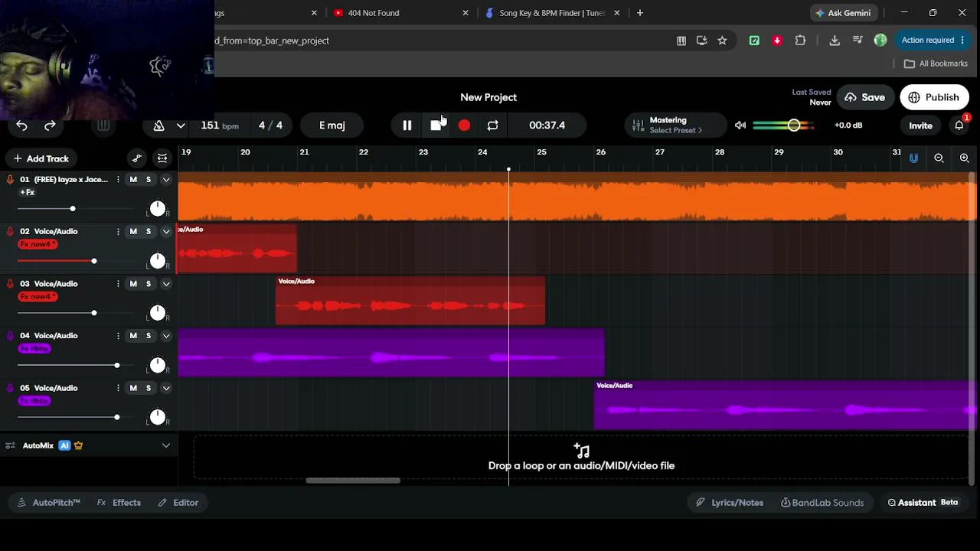Open the metronome options dropdown arrow
980x551 pixels.
tap(181, 126)
